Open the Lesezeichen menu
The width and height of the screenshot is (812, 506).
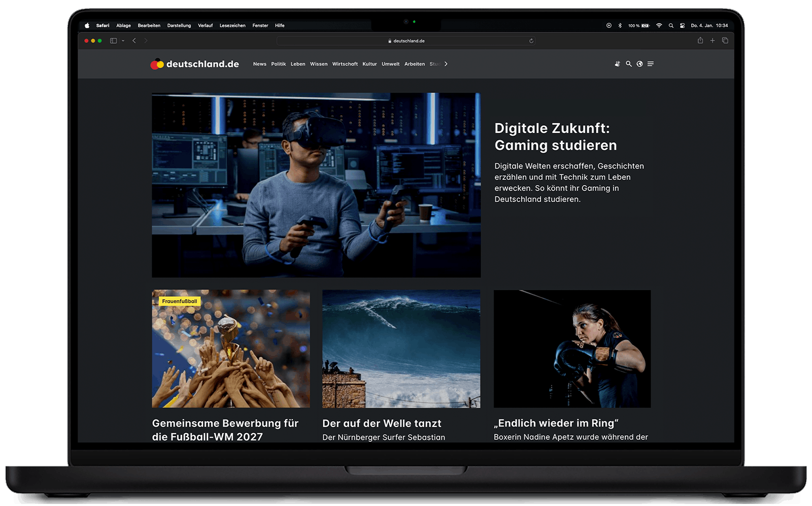(232, 25)
